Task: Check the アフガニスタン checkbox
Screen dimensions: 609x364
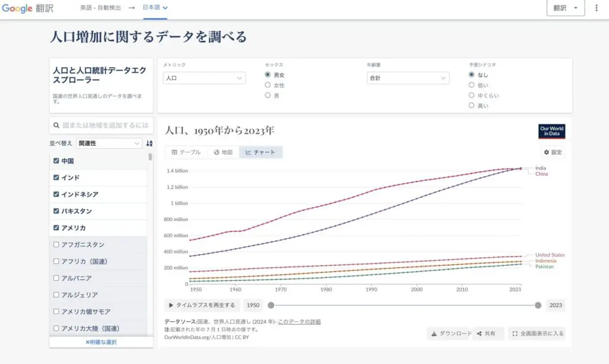Action: point(56,244)
